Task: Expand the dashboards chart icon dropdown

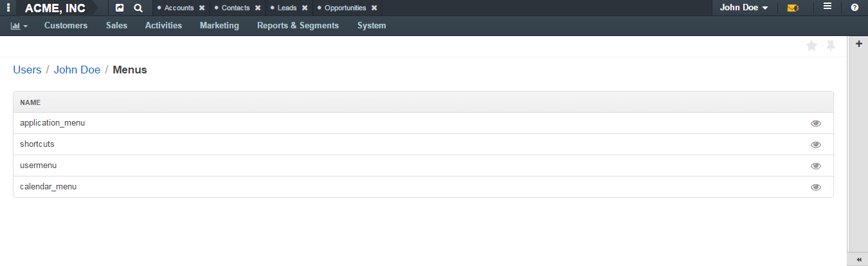Action: click(x=19, y=26)
